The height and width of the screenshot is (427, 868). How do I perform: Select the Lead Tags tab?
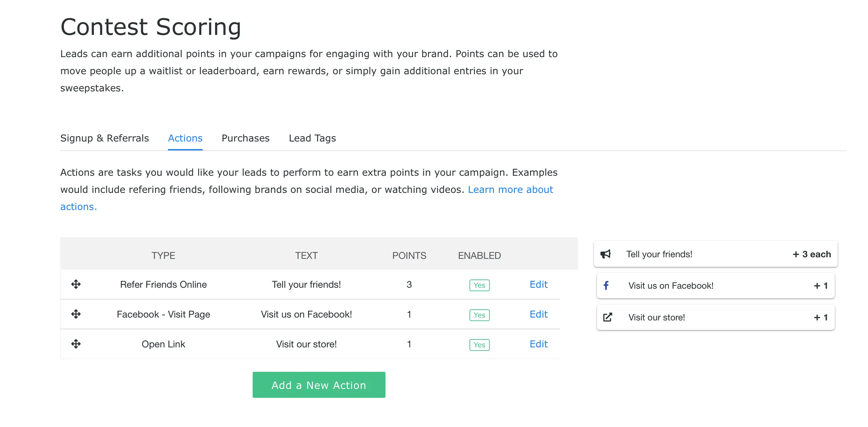[x=312, y=138]
